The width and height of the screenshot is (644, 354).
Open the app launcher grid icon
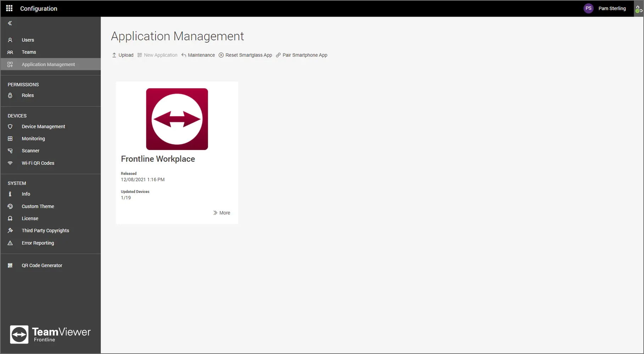pyautogui.click(x=9, y=8)
